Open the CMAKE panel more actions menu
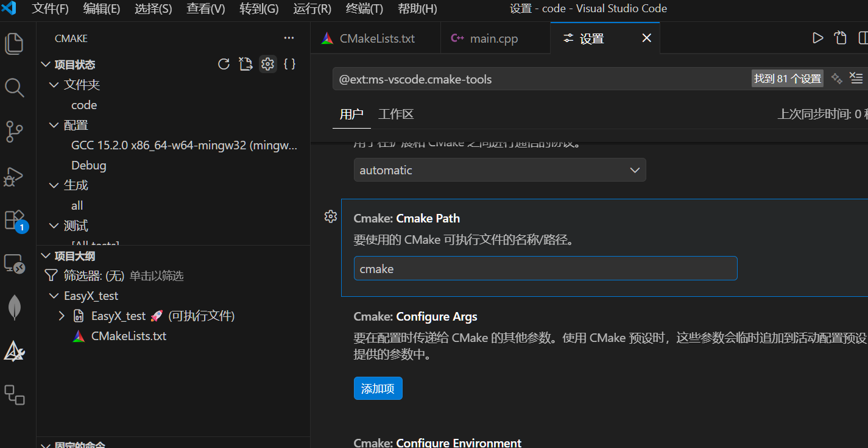Image resolution: width=868 pixels, height=448 pixels. tap(289, 38)
